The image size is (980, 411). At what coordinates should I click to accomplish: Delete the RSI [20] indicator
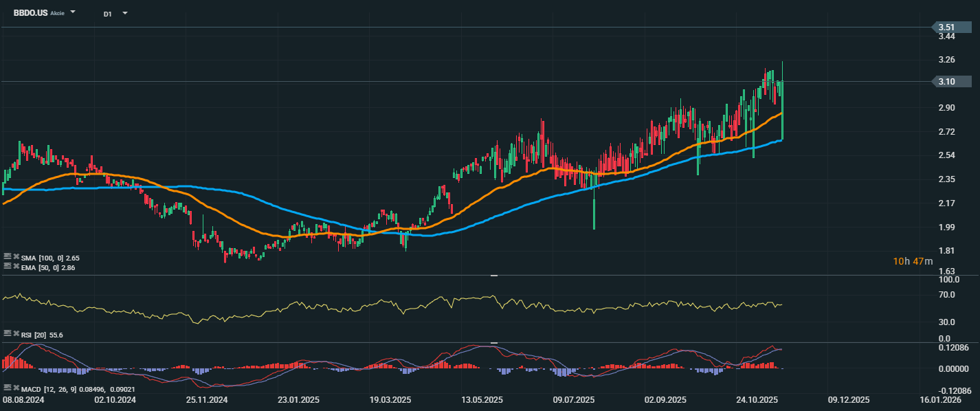pyautogui.click(x=16, y=333)
